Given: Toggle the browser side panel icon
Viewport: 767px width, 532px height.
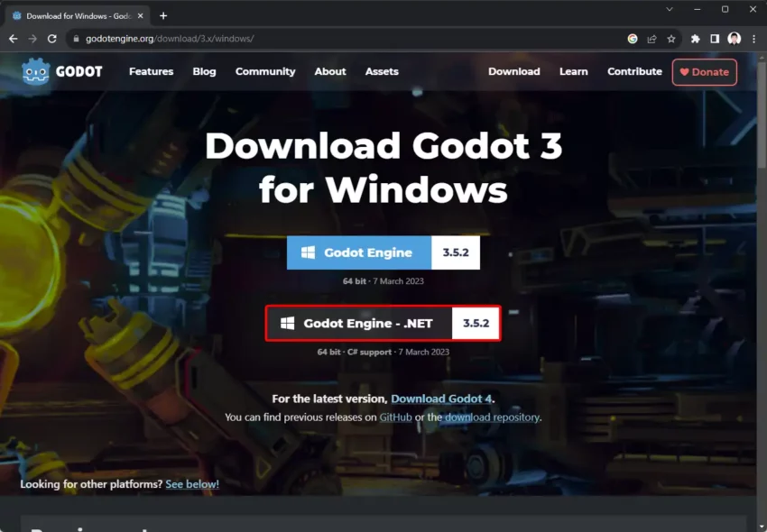Looking at the screenshot, I should click(x=715, y=39).
